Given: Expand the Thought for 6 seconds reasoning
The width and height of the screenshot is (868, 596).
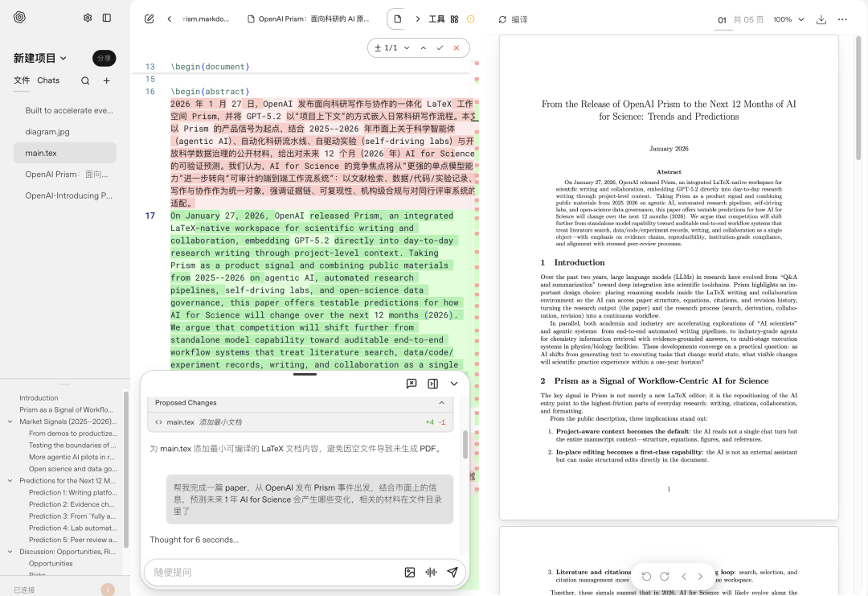Looking at the screenshot, I should click(194, 540).
